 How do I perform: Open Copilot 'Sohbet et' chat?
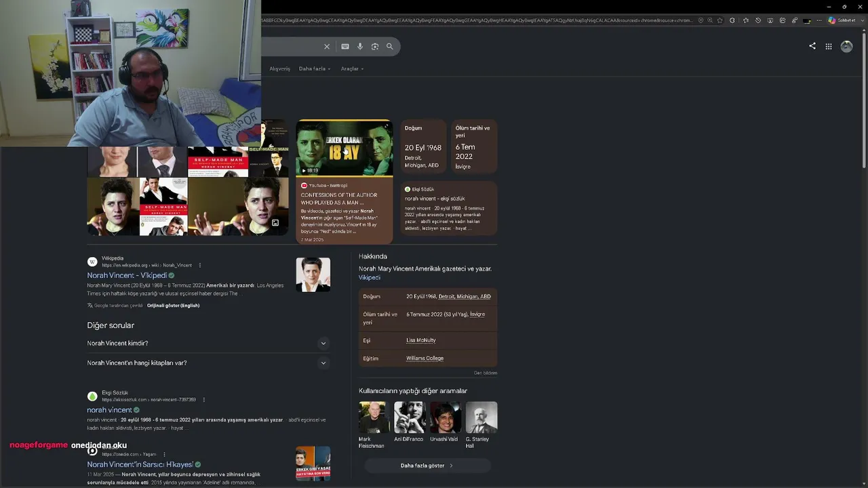tap(842, 20)
